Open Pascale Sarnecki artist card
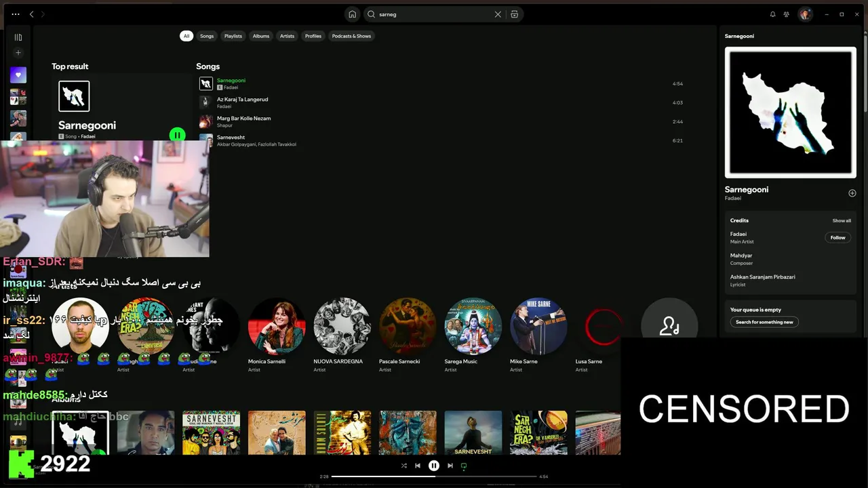This screenshot has height=488, width=868. pos(408,335)
